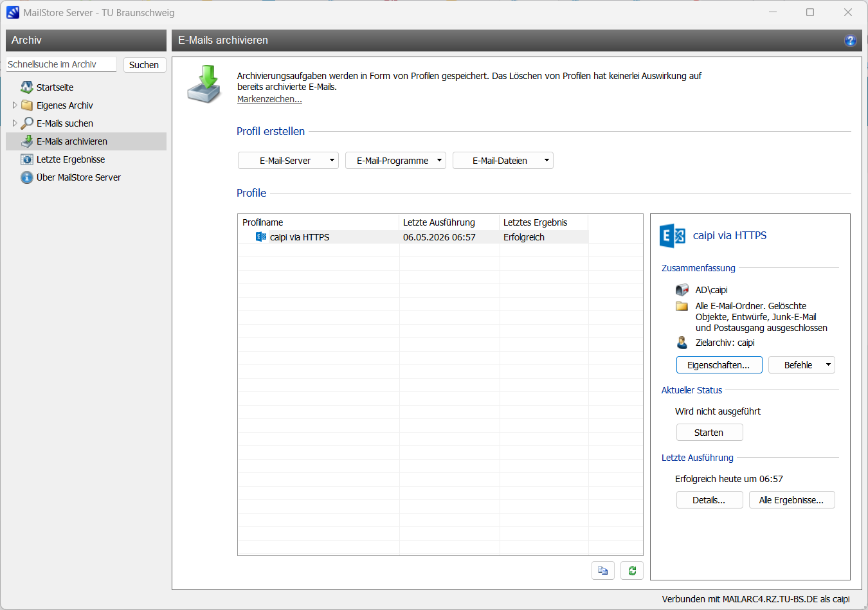Open the E-Mail-Programme dropdown

(x=395, y=161)
